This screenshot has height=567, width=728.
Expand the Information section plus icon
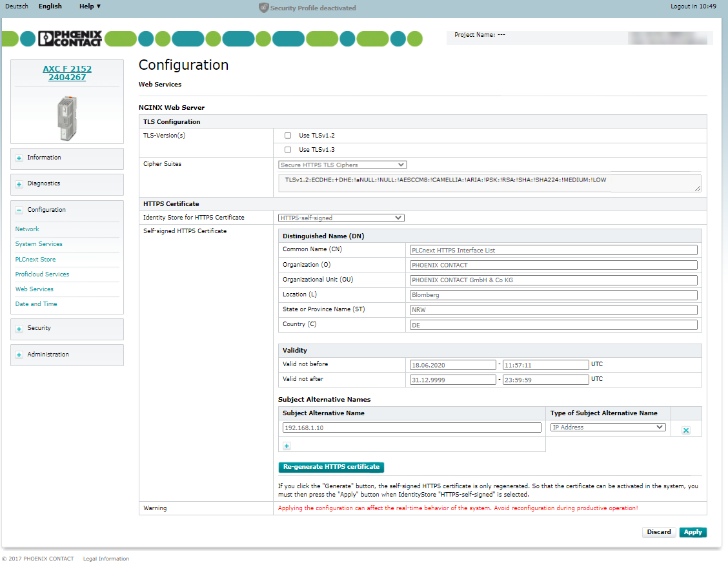(19, 158)
